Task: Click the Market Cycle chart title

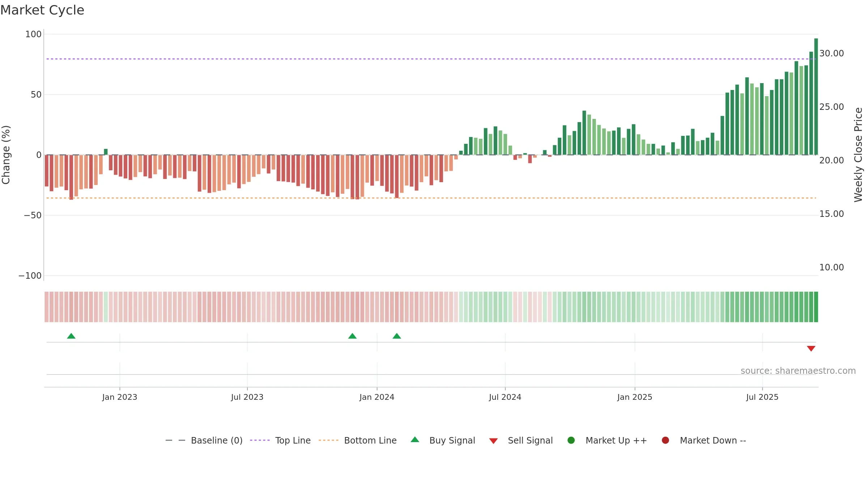Action: point(42,10)
